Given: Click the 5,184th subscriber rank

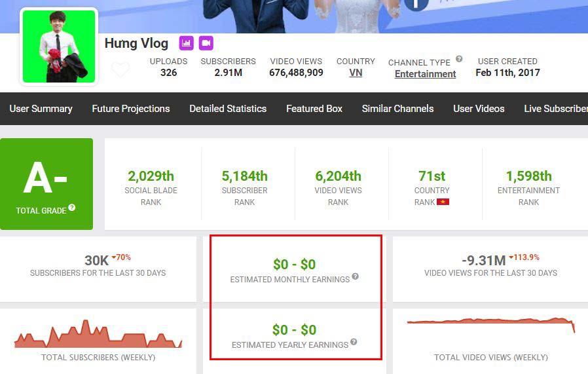Looking at the screenshot, I should pyautogui.click(x=244, y=176).
